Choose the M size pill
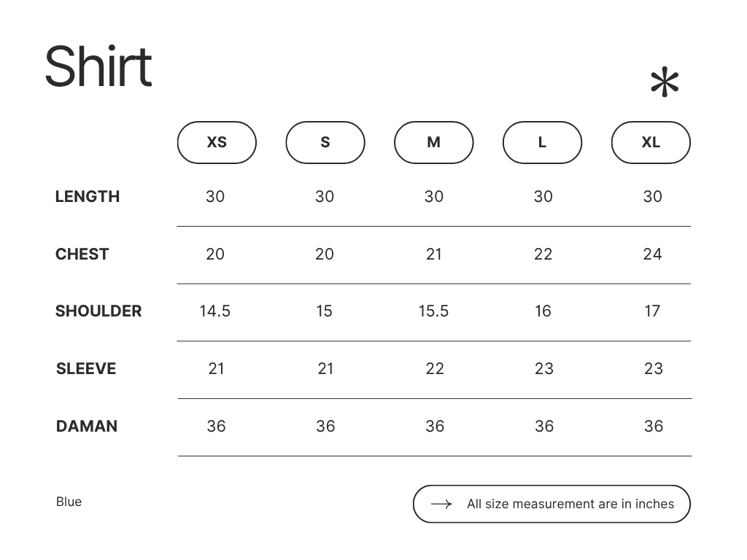Image resolution: width=747 pixels, height=560 pixels. [434, 142]
